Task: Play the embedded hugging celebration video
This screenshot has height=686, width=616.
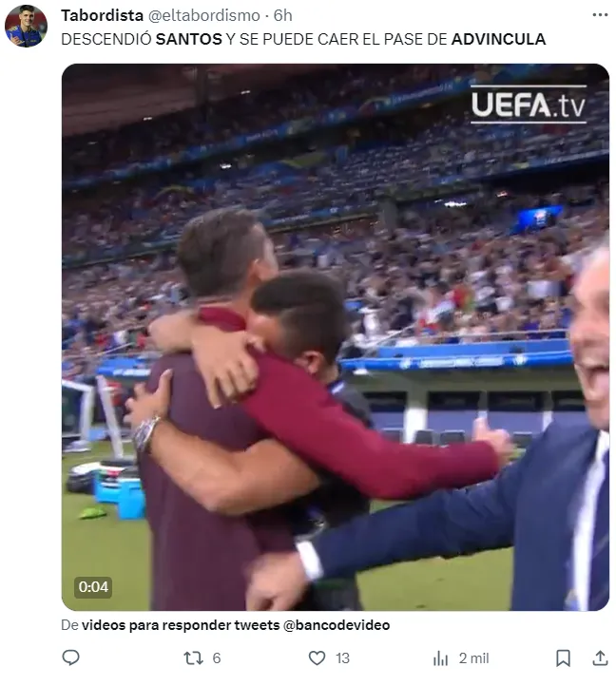Action: coord(336,337)
